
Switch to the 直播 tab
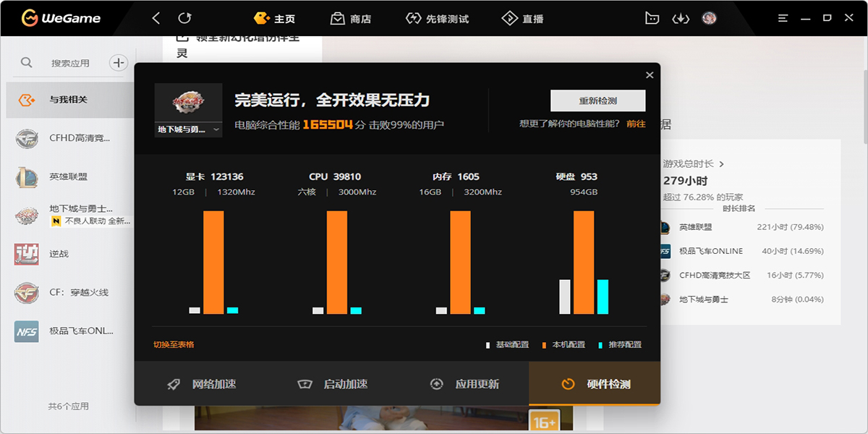coord(522,18)
